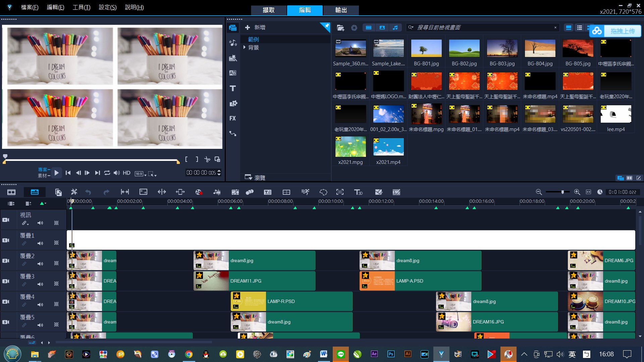Jump to start of project
The height and width of the screenshot is (362, 644).
click(68, 173)
